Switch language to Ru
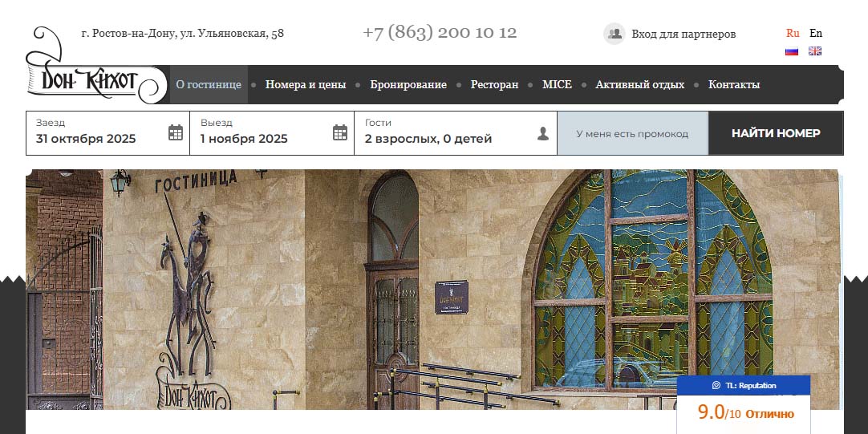 (793, 33)
